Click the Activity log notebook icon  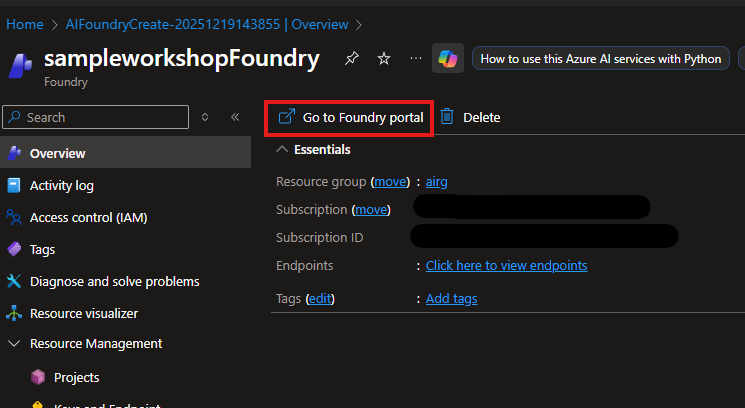click(14, 185)
